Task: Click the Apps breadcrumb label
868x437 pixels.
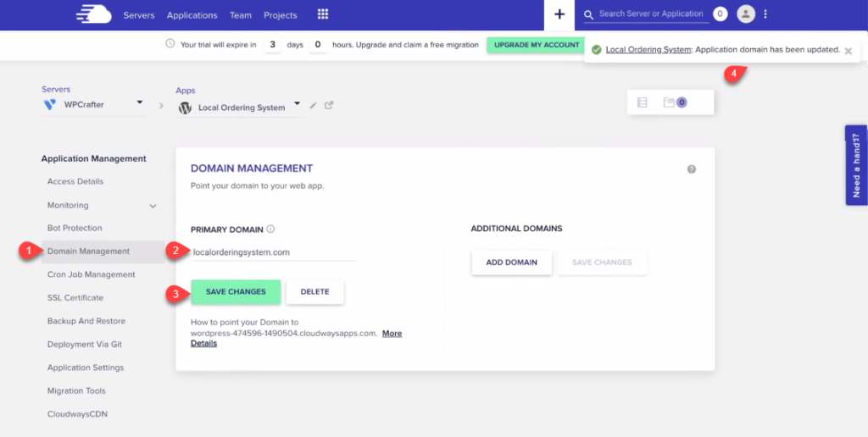Action: point(186,90)
